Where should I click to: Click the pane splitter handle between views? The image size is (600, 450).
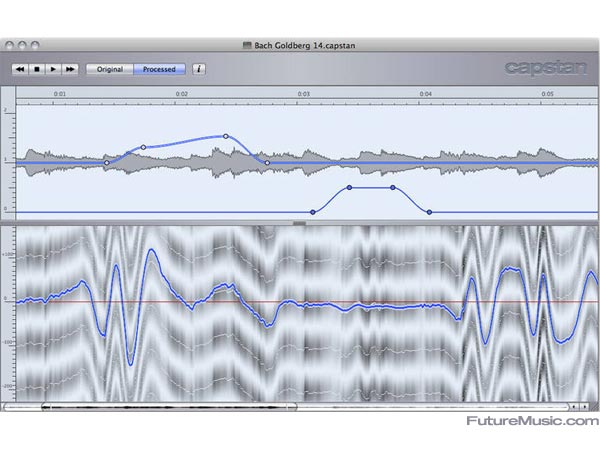click(299, 223)
